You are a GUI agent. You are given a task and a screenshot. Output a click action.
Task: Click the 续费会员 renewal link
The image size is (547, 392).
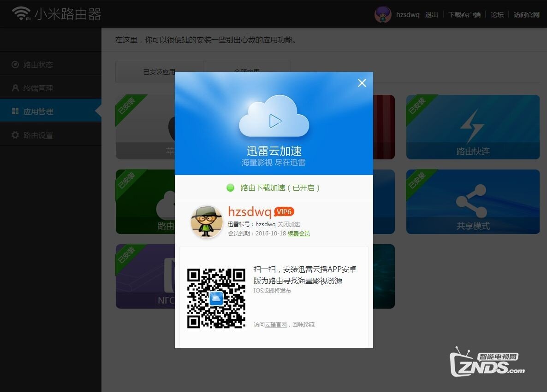(x=299, y=234)
